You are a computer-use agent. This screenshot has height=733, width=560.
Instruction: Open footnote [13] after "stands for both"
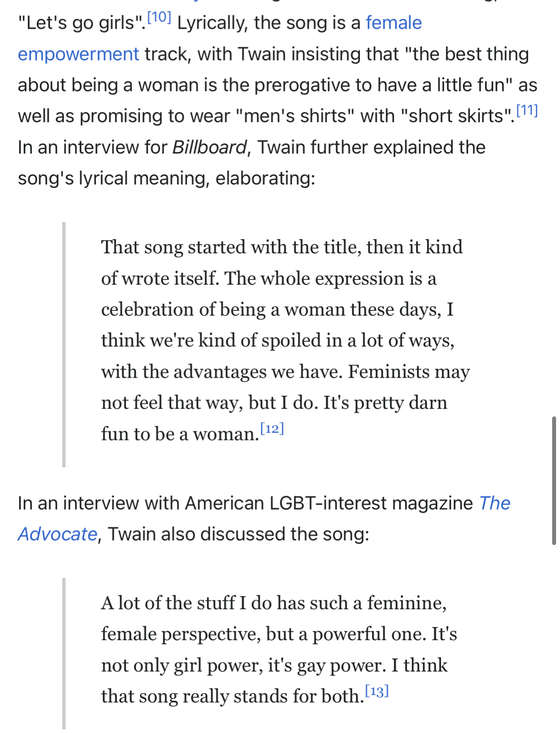(x=377, y=692)
